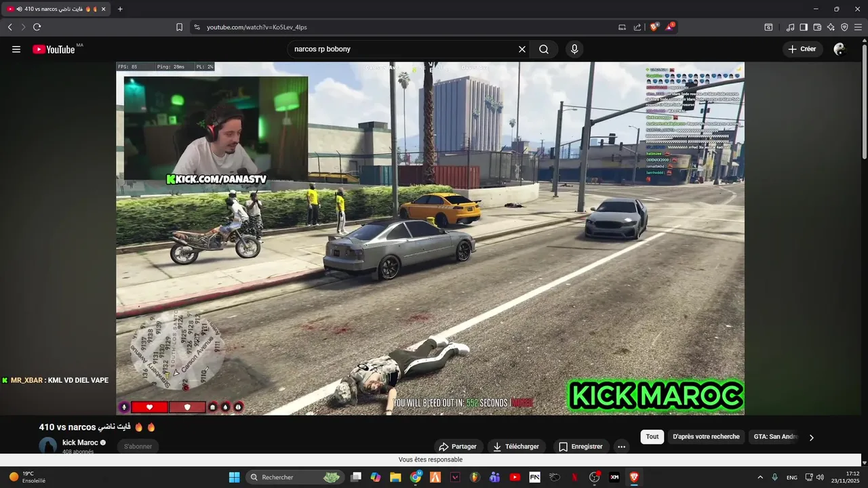868x488 pixels.
Task: Click the browser forward arrow
Action: [23, 27]
